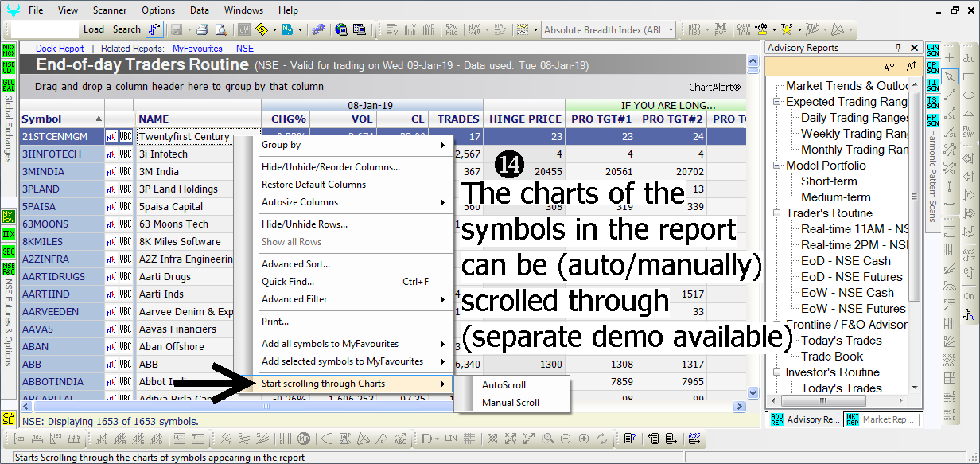Open print preview from the top toolbar
The width and height of the screenshot is (980, 464).
221,29
